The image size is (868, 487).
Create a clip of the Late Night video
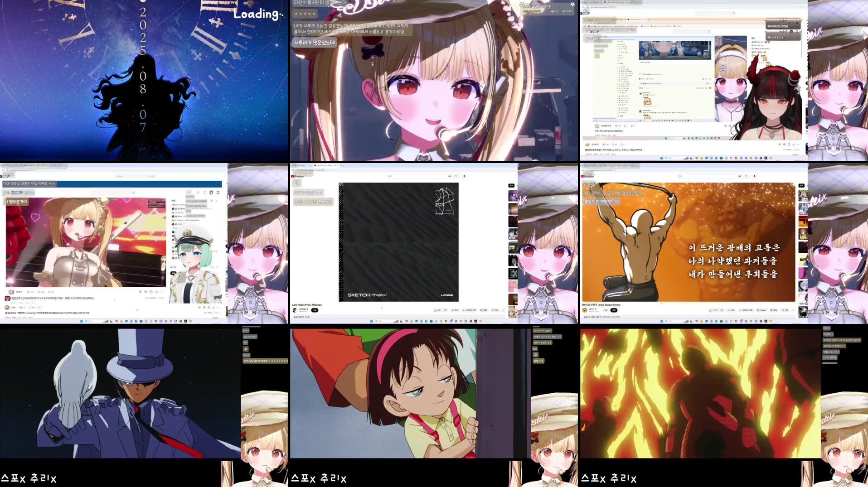tap(484, 310)
